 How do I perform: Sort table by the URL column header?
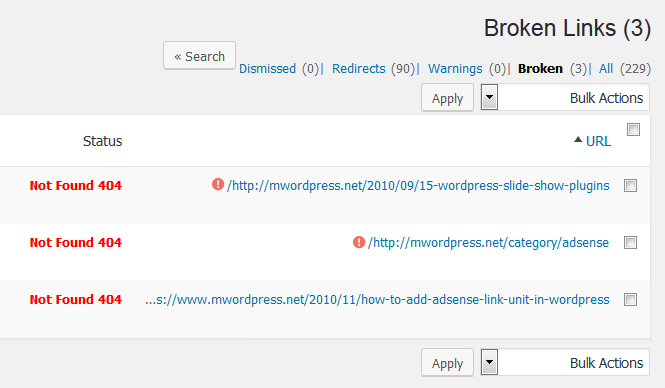(x=598, y=141)
